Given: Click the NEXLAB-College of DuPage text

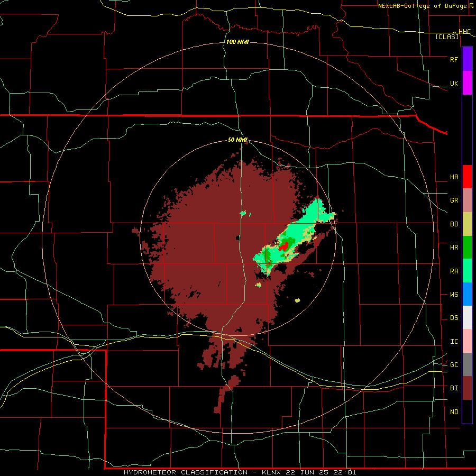Looking at the screenshot, I should pos(422,6).
